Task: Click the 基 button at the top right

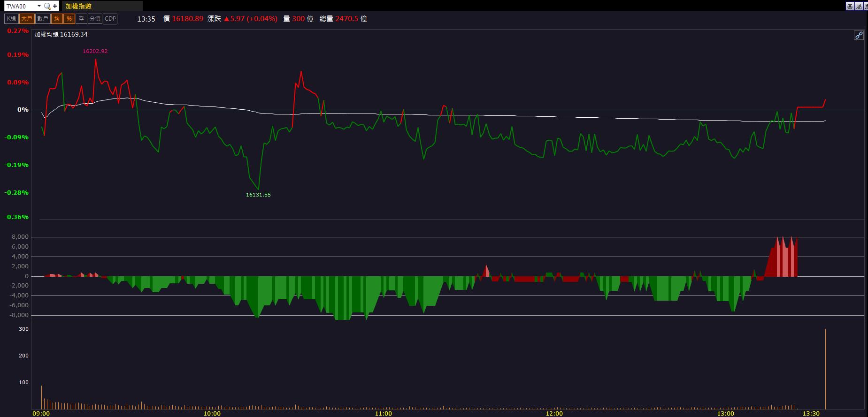Action: 850,6
